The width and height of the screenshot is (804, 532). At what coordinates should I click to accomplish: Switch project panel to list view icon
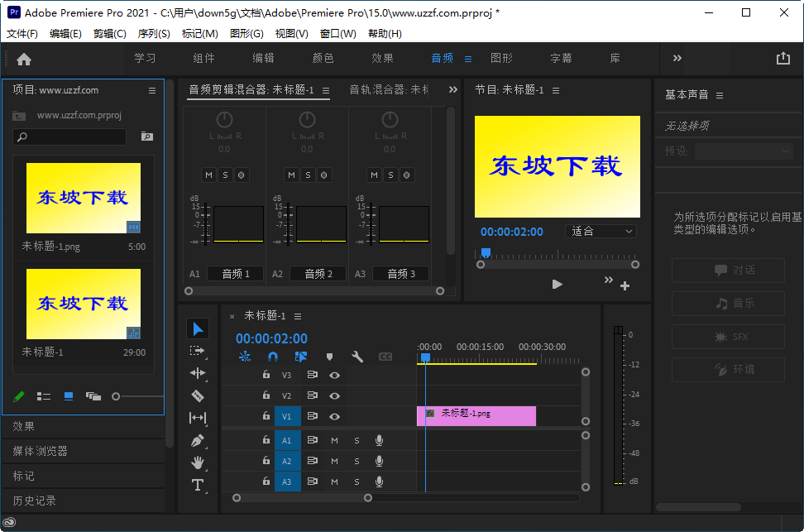pos(43,396)
